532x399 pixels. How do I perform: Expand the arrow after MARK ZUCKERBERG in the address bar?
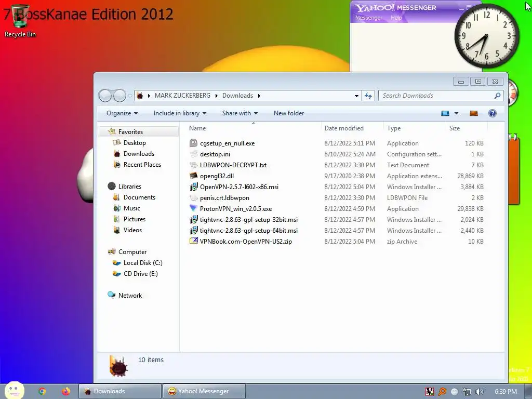pyautogui.click(x=217, y=96)
